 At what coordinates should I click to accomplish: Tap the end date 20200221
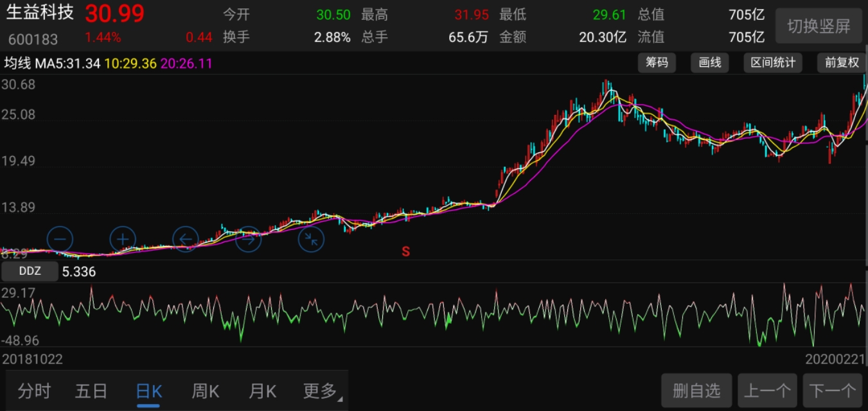click(835, 359)
